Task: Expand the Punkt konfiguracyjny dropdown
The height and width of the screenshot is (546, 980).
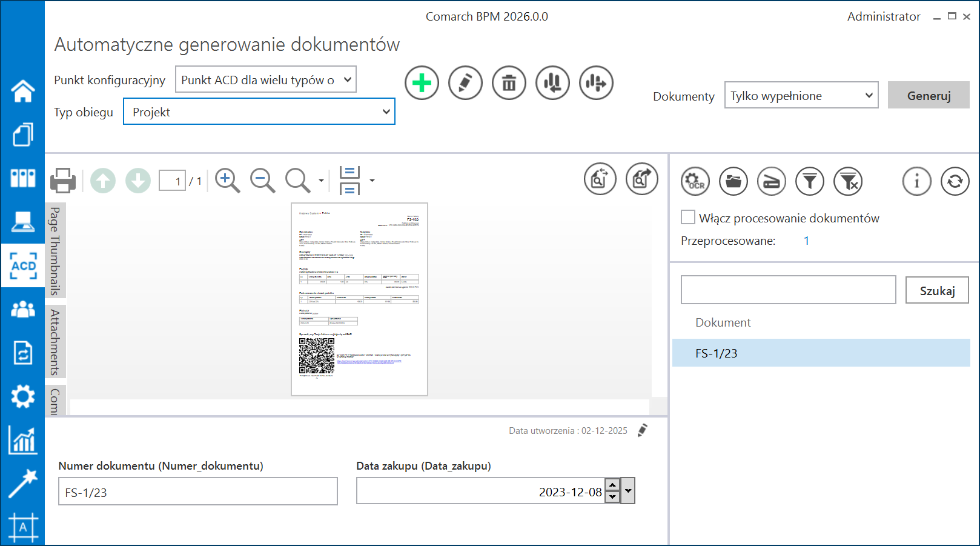Action: pyautogui.click(x=348, y=80)
